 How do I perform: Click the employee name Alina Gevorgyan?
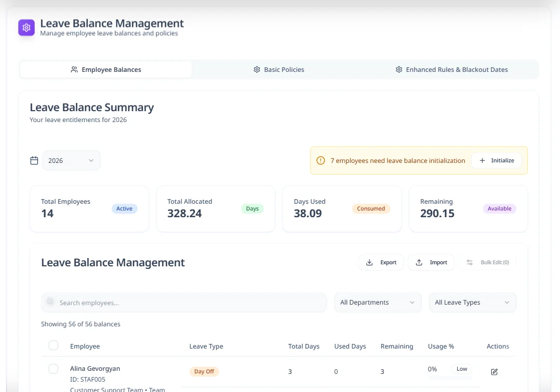pos(95,368)
